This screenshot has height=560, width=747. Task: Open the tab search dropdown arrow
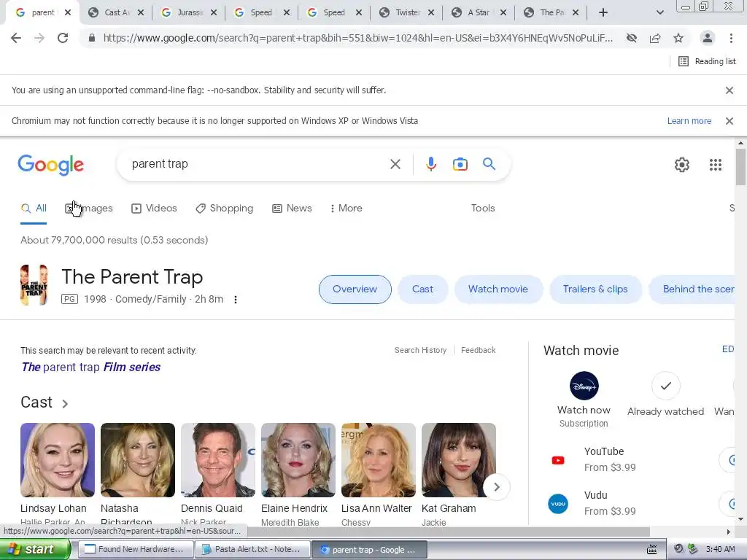[x=659, y=12]
